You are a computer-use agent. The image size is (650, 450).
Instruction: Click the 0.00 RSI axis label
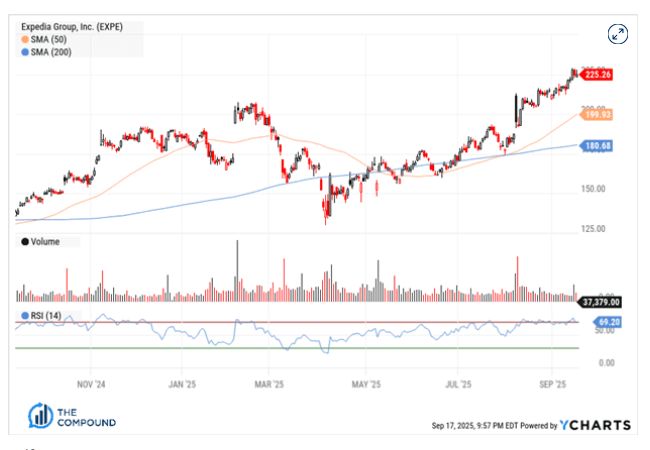click(606, 363)
